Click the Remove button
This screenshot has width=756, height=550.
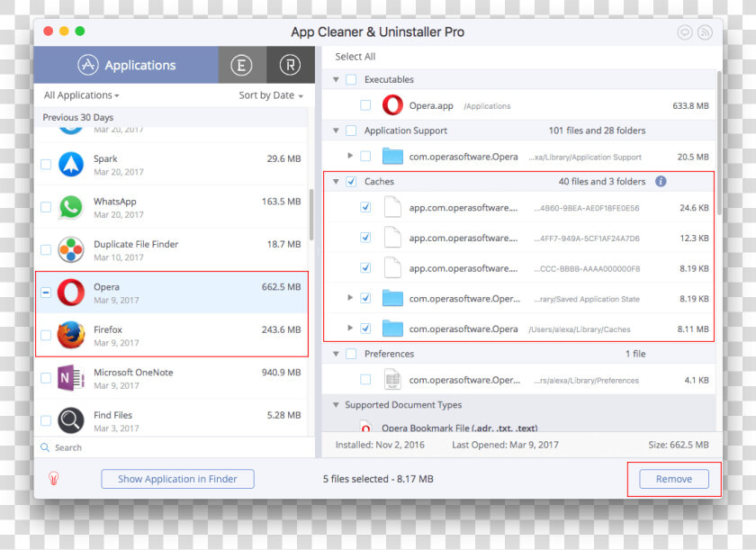[x=673, y=479]
